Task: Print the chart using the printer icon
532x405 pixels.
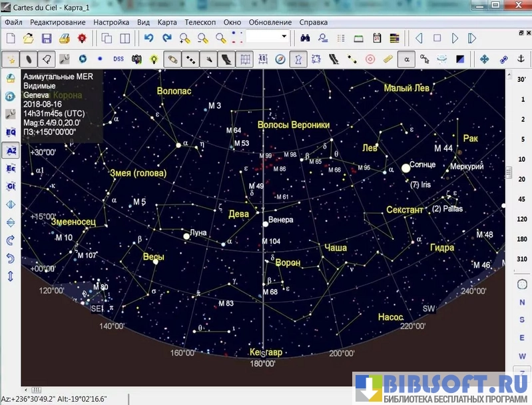Action: [64, 39]
